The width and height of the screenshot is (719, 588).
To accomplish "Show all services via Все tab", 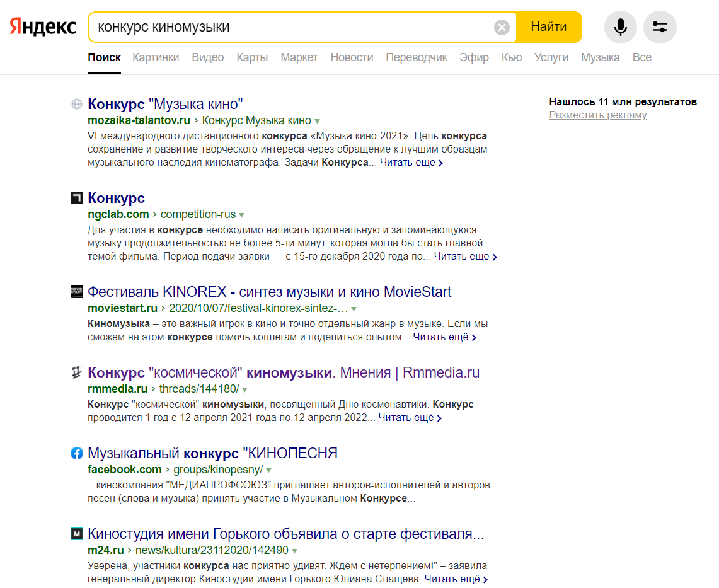I will [x=642, y=57].
